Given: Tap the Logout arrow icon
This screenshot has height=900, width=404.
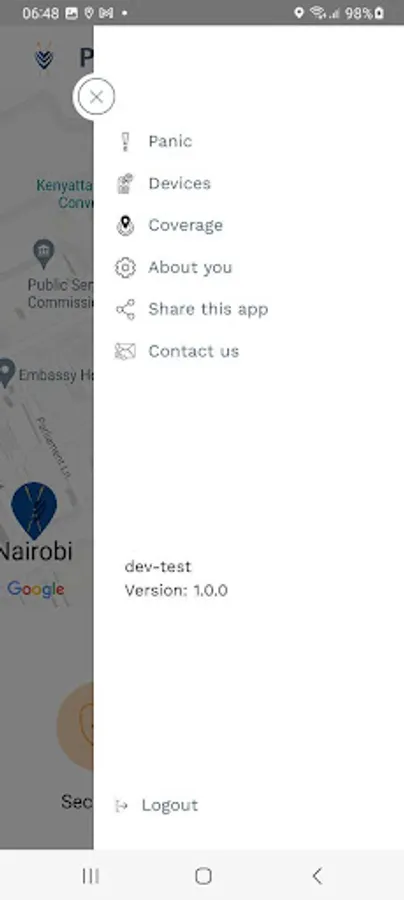Looking at the screenshot, I should (x=121, y=806).
